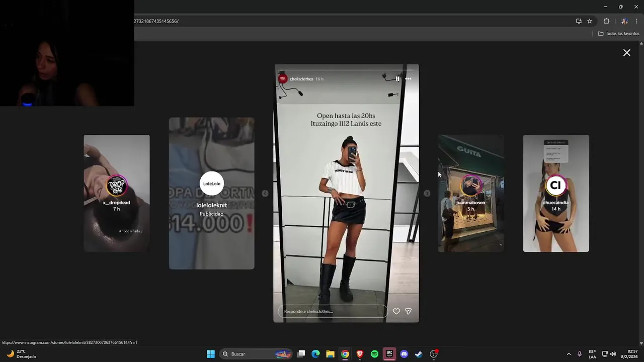Click the install app icon in address bar
Image resolution: width=644 pixels, height=362 pixels.
pos(579,21)
